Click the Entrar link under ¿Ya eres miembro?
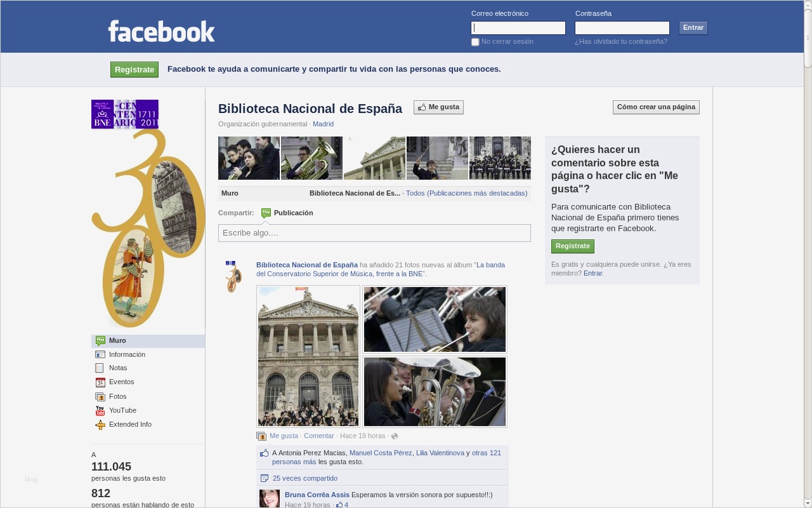This screenshot has height=508, width=812. (593, 273)
